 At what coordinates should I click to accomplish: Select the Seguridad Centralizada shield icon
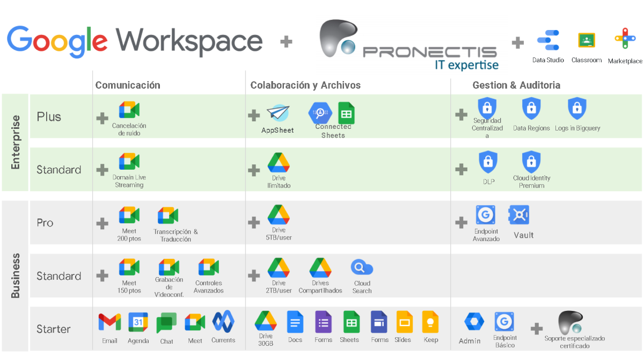pos(487,107)
